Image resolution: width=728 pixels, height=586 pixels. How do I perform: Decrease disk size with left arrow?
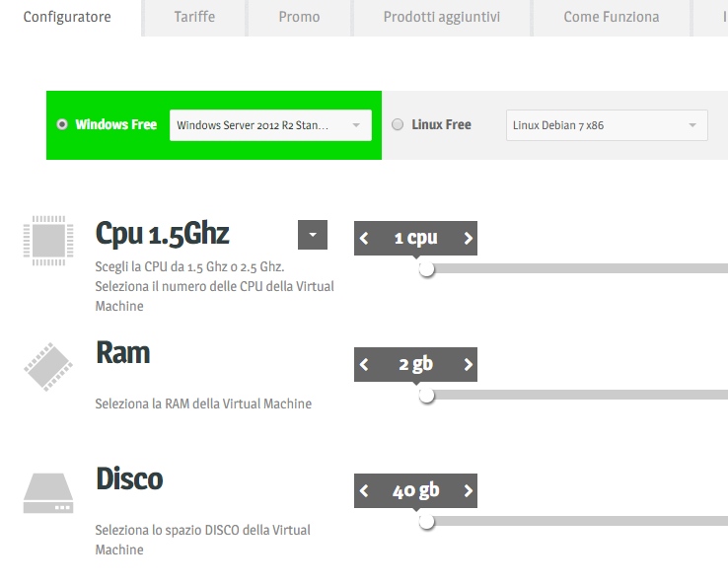(365, 490)
